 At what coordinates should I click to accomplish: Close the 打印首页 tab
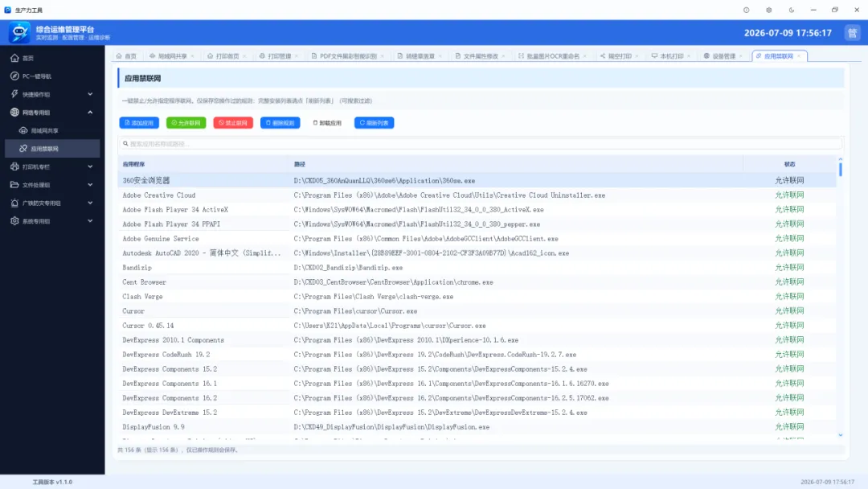click(244, 56)
